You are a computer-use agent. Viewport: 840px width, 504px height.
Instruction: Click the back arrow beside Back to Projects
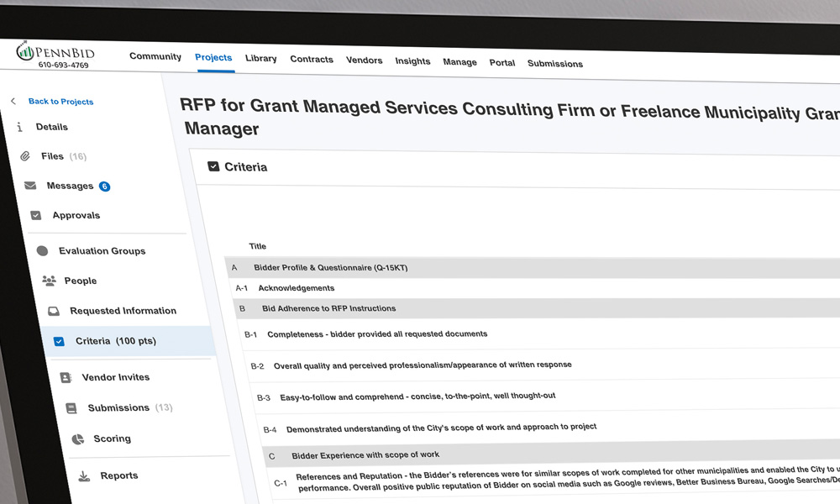13,101
